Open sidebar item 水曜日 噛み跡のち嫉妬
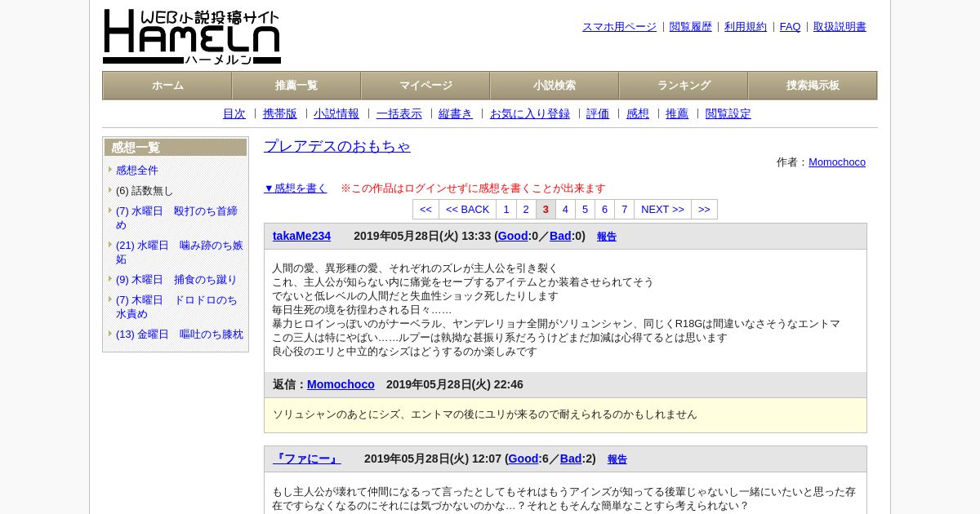Screen dimensions: 980x514 (180, 252)
